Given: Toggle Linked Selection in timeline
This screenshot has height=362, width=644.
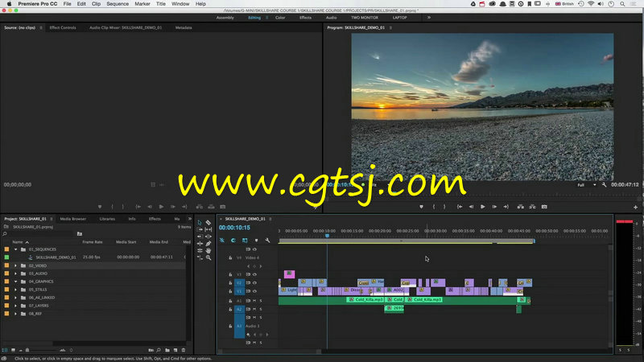Looking at the screenshot, I should click(x=245, y=240).
